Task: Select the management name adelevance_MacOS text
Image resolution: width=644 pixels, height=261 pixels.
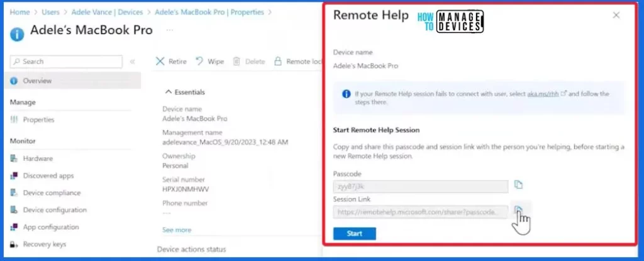Action: point(225,142)
